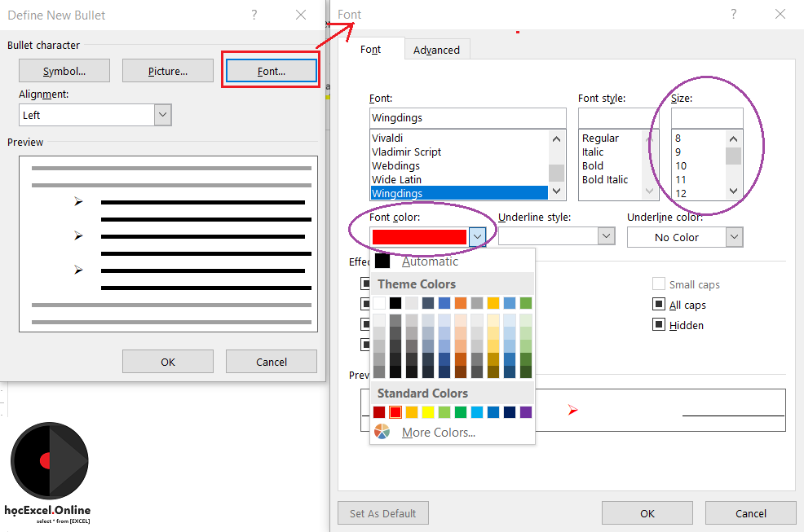Open the Alignment dropdown set to Left

[163, 115]
